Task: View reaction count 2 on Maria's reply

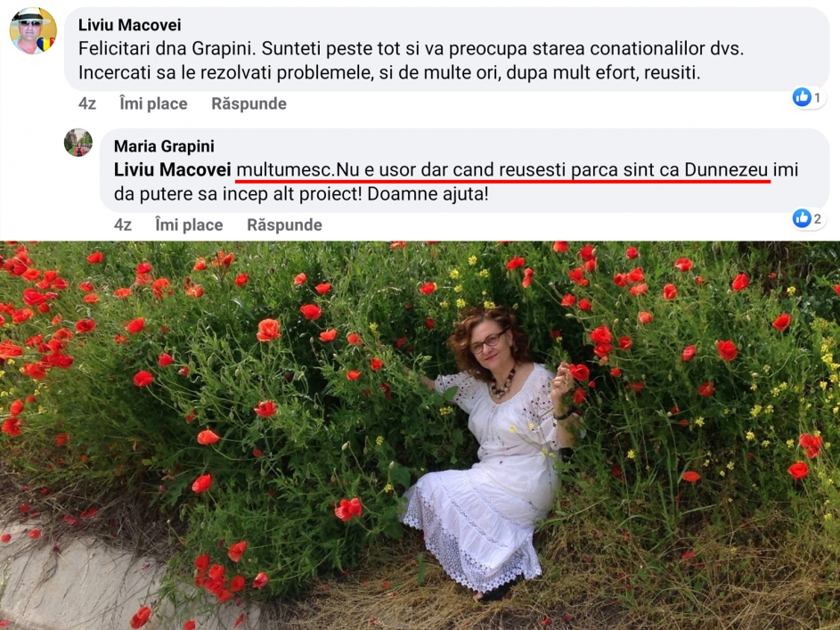Action: pos(818,218)
